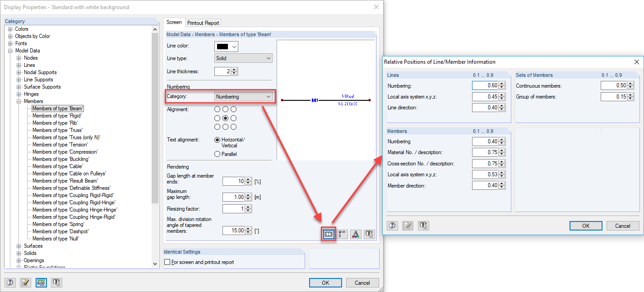Collapse the Model Data node

(10, 51)
